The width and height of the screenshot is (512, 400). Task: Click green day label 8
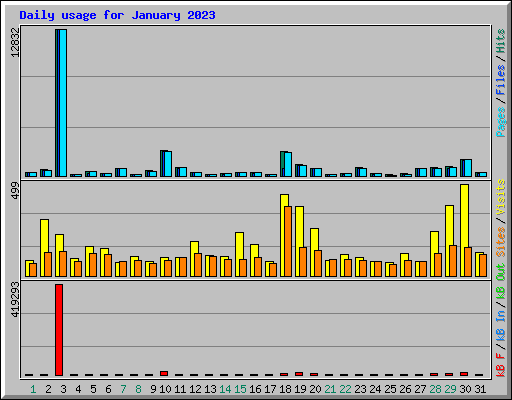click(x=138, y=389)
